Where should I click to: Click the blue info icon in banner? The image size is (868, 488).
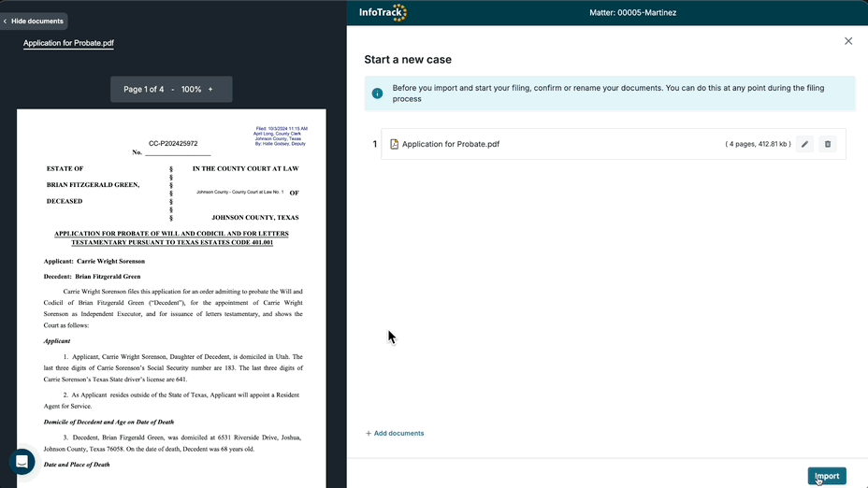tap(377, 93)
